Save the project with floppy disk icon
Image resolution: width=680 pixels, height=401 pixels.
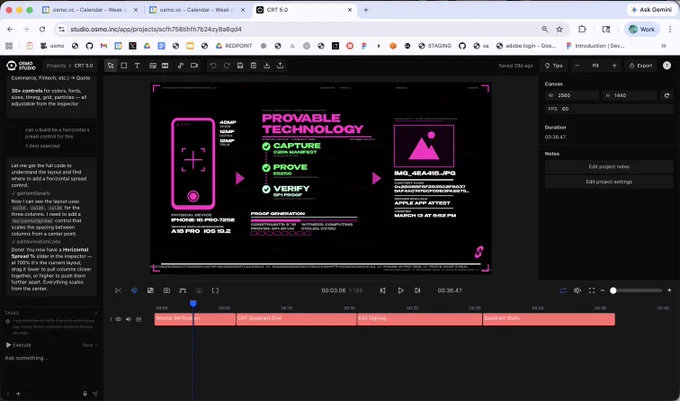click(x=240, y=65)
